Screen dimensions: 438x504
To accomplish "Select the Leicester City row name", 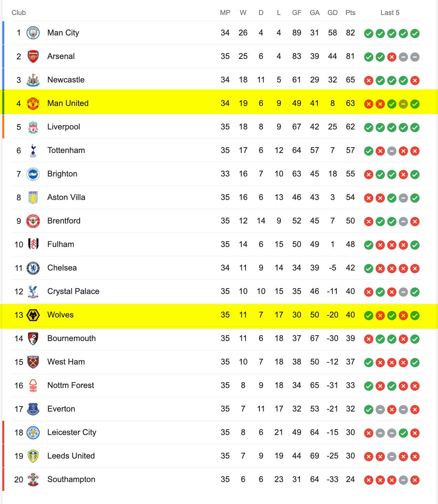I will click(72, 432).
